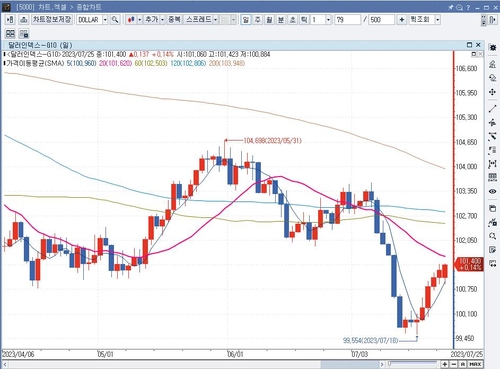Click the plus button beside 500 field
Screen dimensions: 500x369
point(402,20)
